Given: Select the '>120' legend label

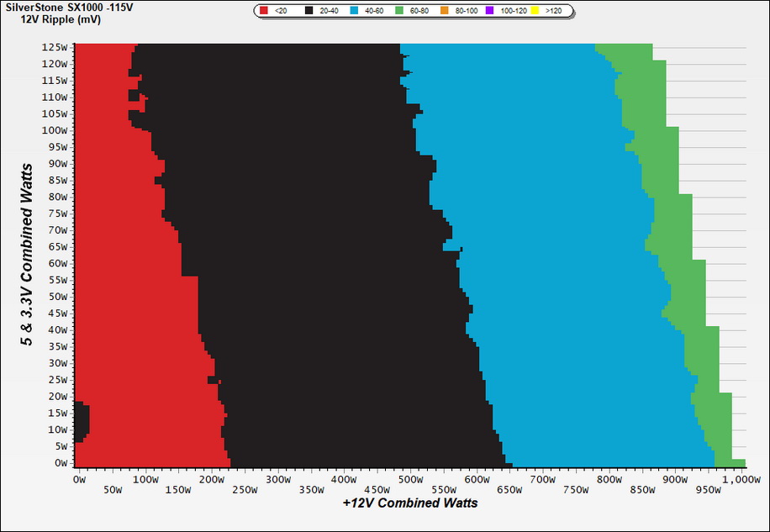Looking at the screenshot, I should click(x=553, y=11).
